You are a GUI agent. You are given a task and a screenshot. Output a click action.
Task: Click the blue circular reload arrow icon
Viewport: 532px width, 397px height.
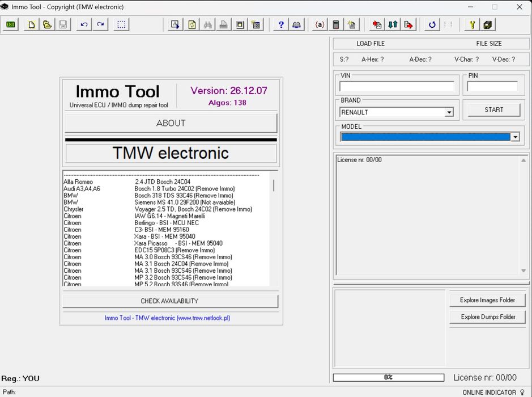(432, 24)
